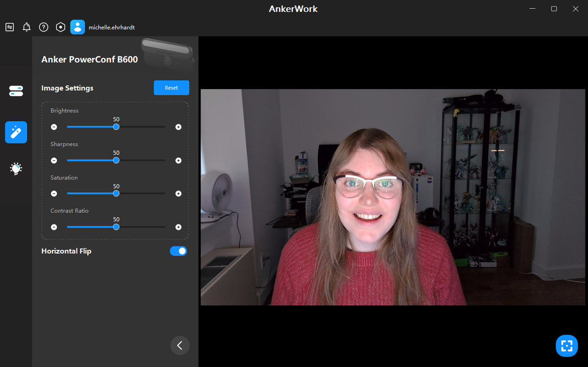The image size is (588, 367).
Task: Click the Sharpness slider handle
Action: [x=116, y=160]
